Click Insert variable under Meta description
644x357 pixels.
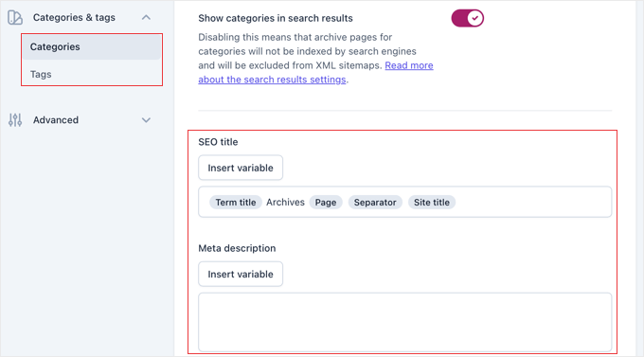coord(241,274)
